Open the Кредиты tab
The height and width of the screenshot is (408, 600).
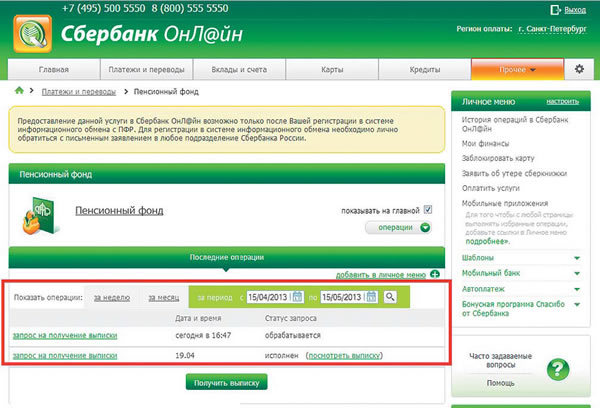(424, 69)
